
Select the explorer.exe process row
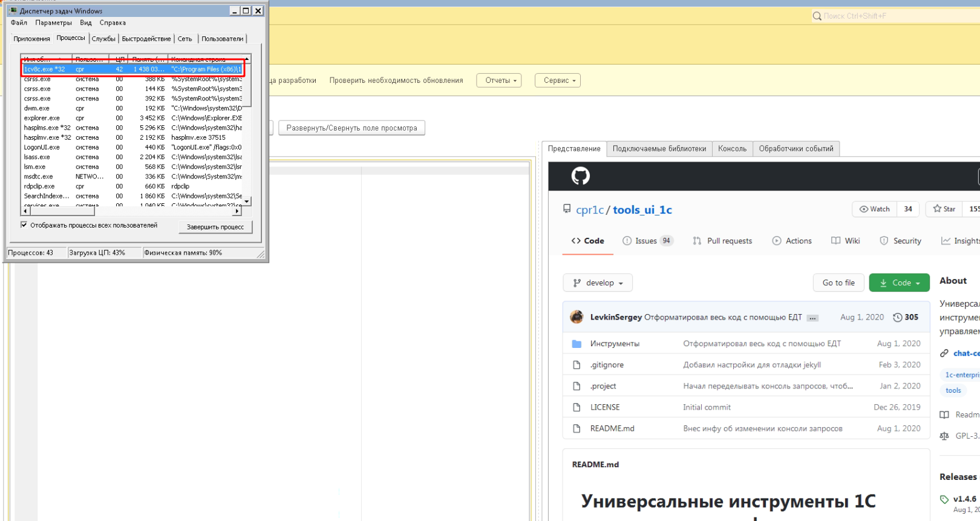click(x=132, y=118)
